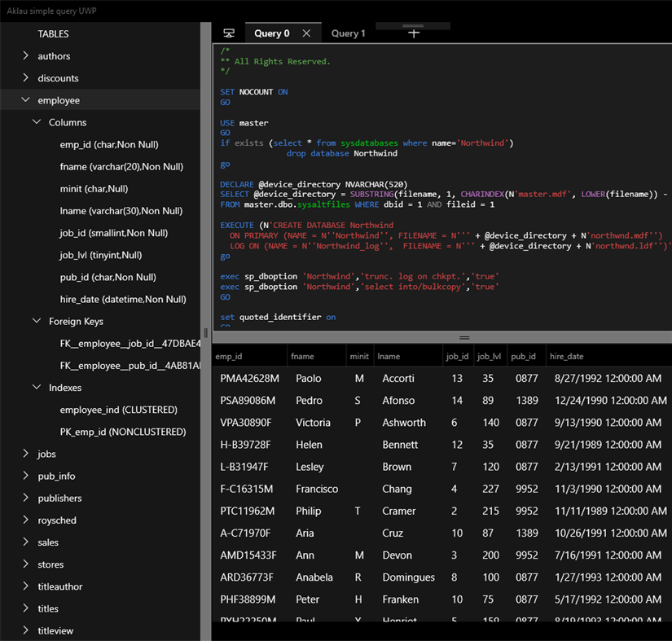
Task: Switch to the Query 1 tab
Action: click(x=348, y=33)
